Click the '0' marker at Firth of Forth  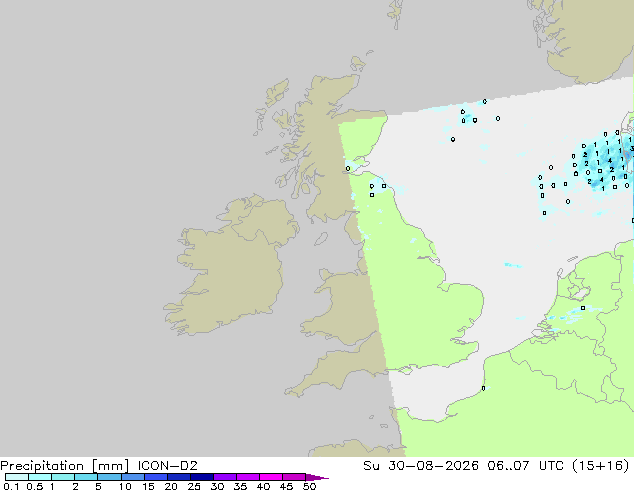(348, 169)
